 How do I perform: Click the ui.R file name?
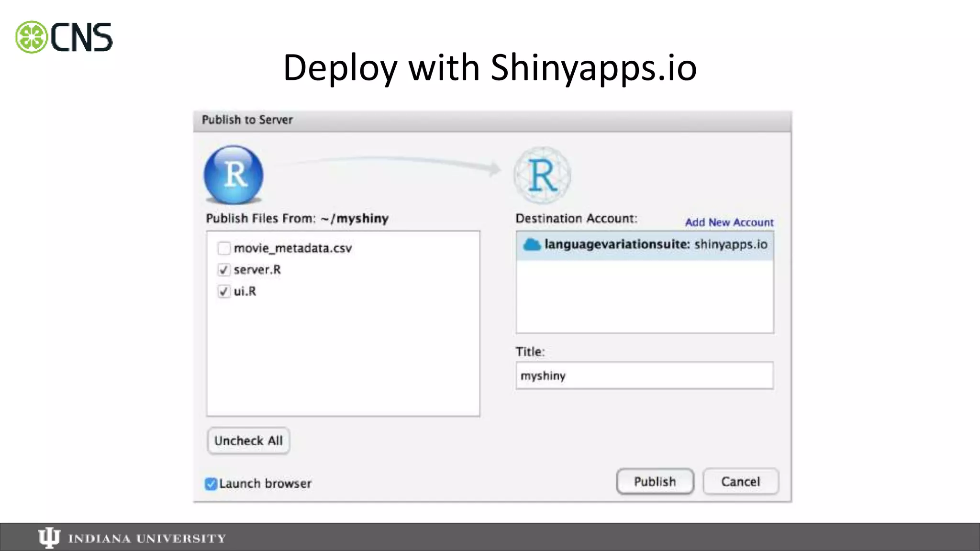pyautogui.click(x=245, y=291)
